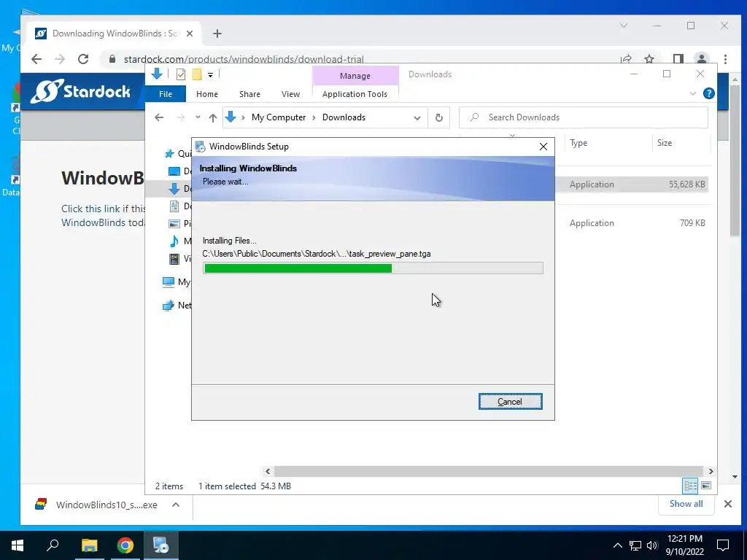This screenshot has width=747, height=560.
Task: Open Customize Quick Access Toolbar dropdown
Action: (210, 75)
